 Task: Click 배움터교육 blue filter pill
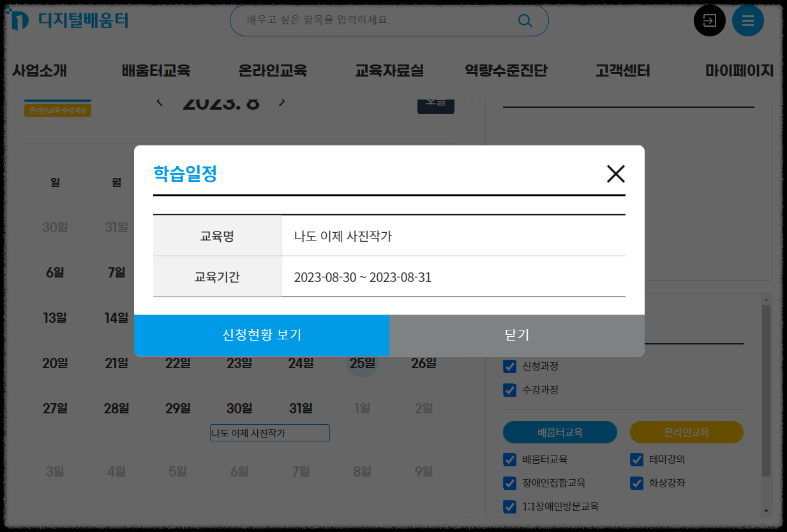pos(560,432)
